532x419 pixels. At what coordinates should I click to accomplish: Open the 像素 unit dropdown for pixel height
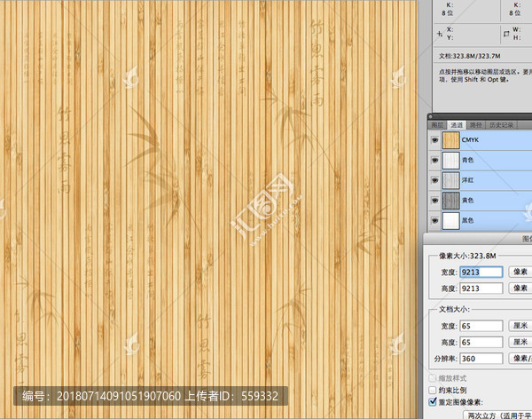pyautogui.click(x=520, y=289)
